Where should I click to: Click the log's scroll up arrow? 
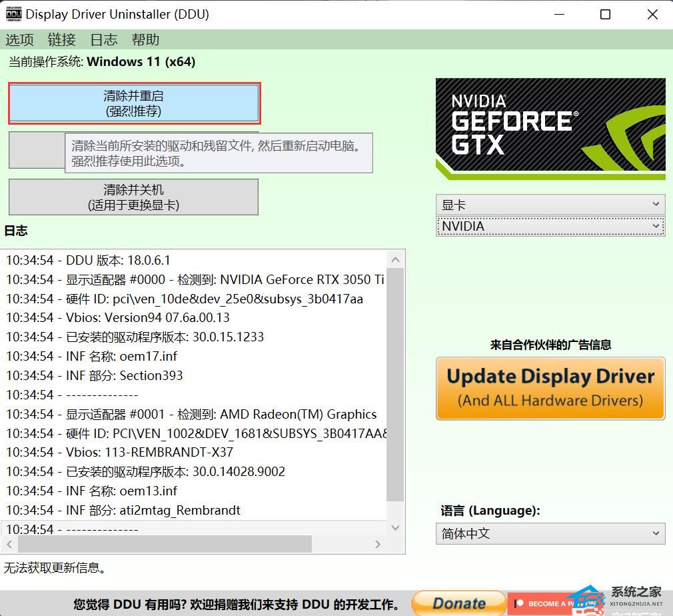tap(396, 260)
